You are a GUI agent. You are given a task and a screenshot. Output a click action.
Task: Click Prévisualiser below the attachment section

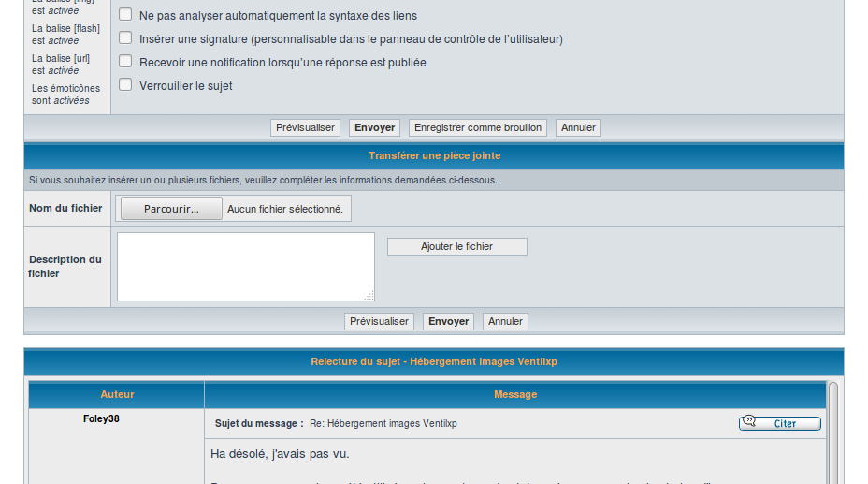379,321
